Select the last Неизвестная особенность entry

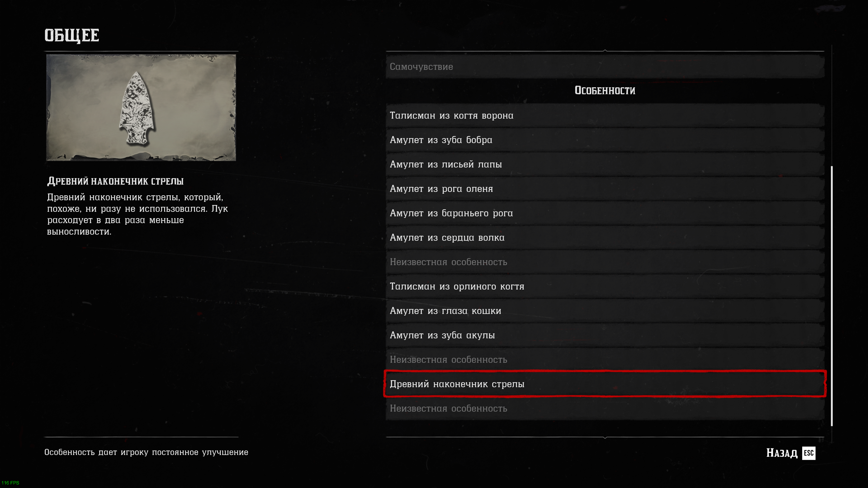[605, 408]
